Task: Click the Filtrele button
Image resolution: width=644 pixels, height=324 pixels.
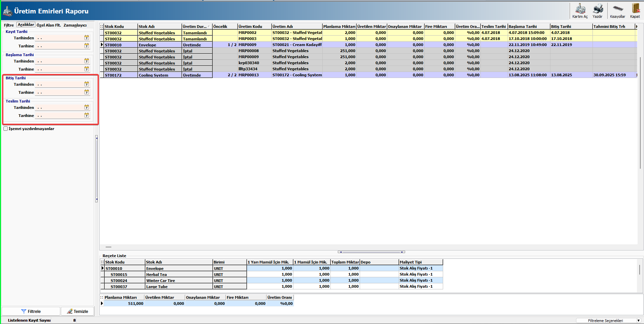Action: pyautogui.click(x=31, y=311)
